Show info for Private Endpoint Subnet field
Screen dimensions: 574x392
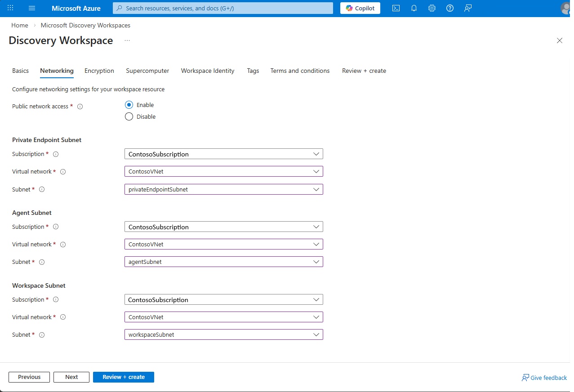click(42, 190)
